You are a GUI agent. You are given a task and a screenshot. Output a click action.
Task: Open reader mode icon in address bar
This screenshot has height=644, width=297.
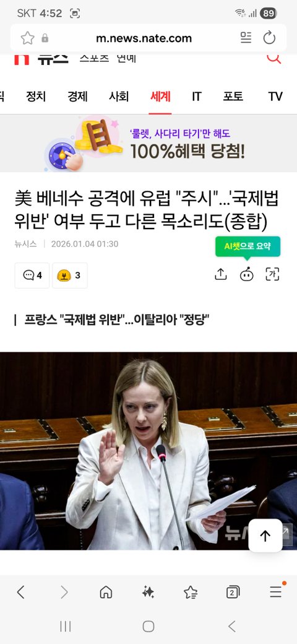[246, 38]
